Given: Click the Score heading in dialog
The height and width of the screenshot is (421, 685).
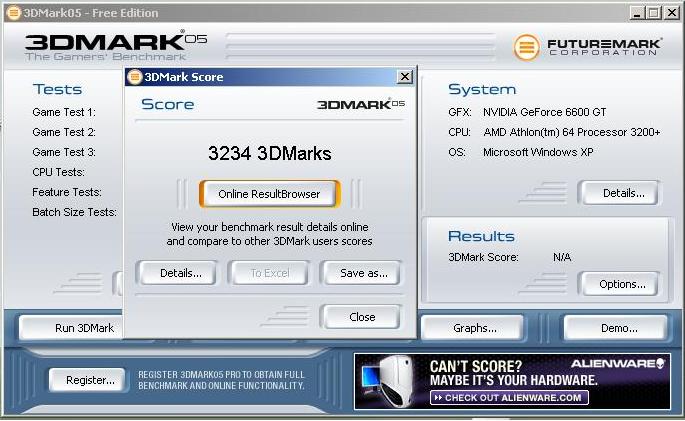Looking at the screenshot, I should pos(167,104).
